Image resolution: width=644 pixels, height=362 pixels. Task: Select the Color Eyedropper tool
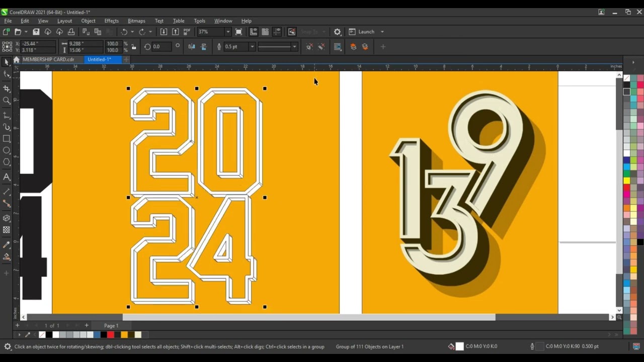pyautogui.click(x=7, y=245)
